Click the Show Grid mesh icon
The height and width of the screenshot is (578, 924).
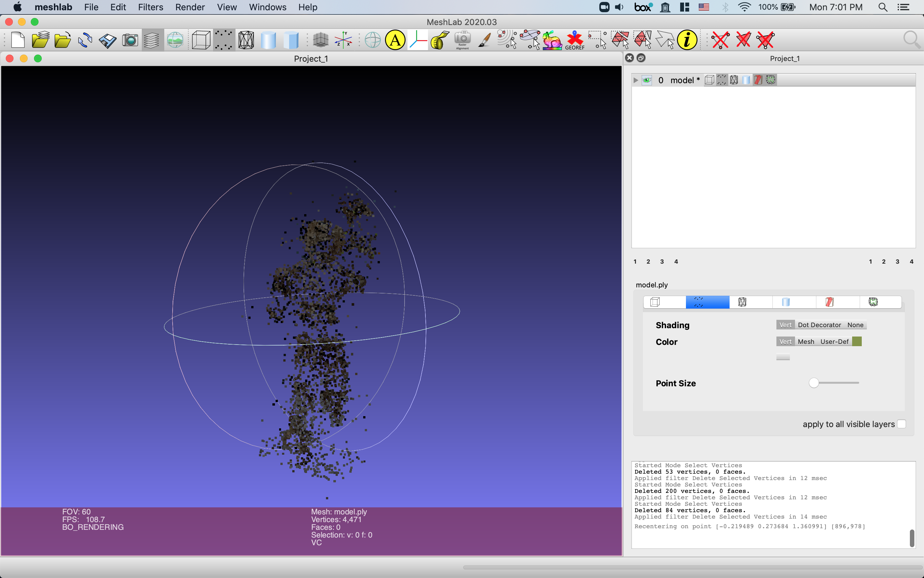tap(321, 40)
